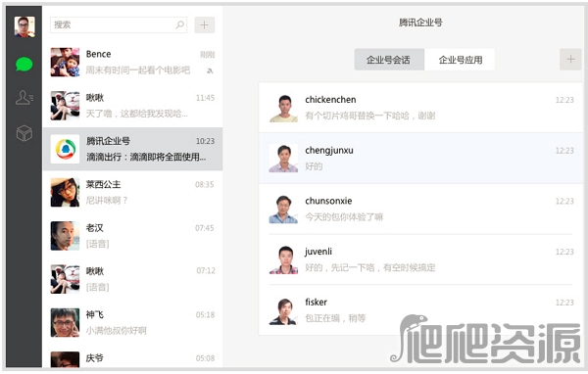Open the 神飞 chat

point(132,322)
